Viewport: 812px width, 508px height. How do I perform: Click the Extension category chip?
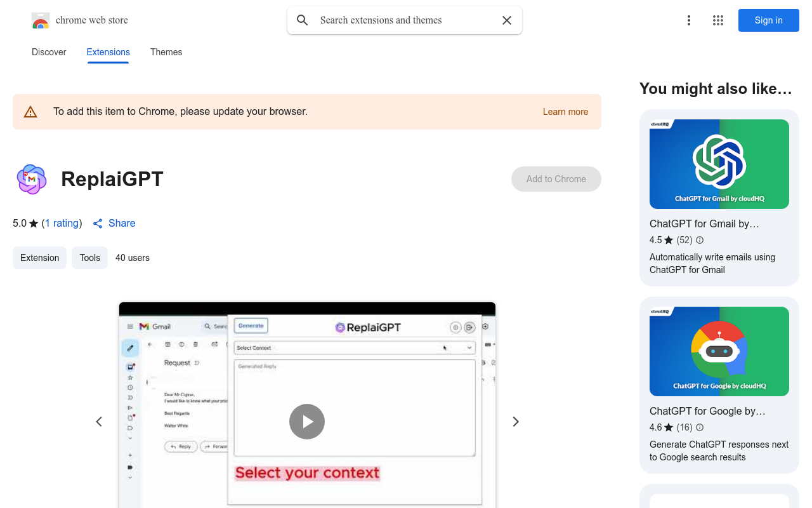coord(39,258)
